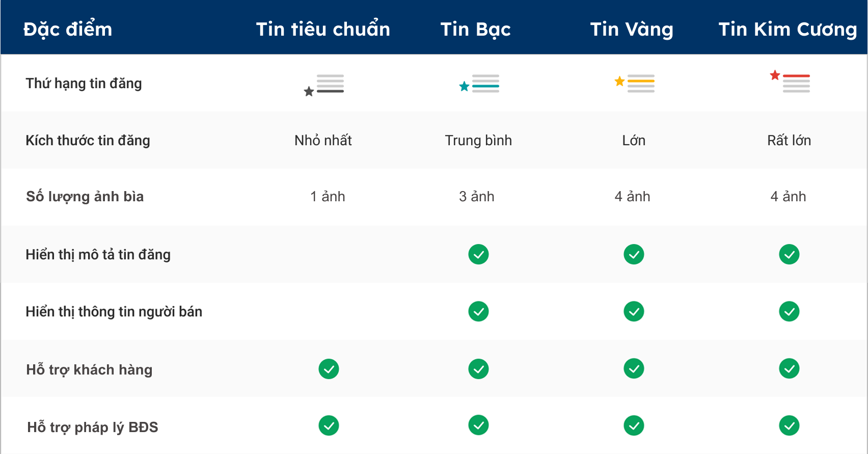Image resolution: width=868 pixels, height=454 pixels.
Task: Select the Tin Vàng column header
Action: click(632, 29)
